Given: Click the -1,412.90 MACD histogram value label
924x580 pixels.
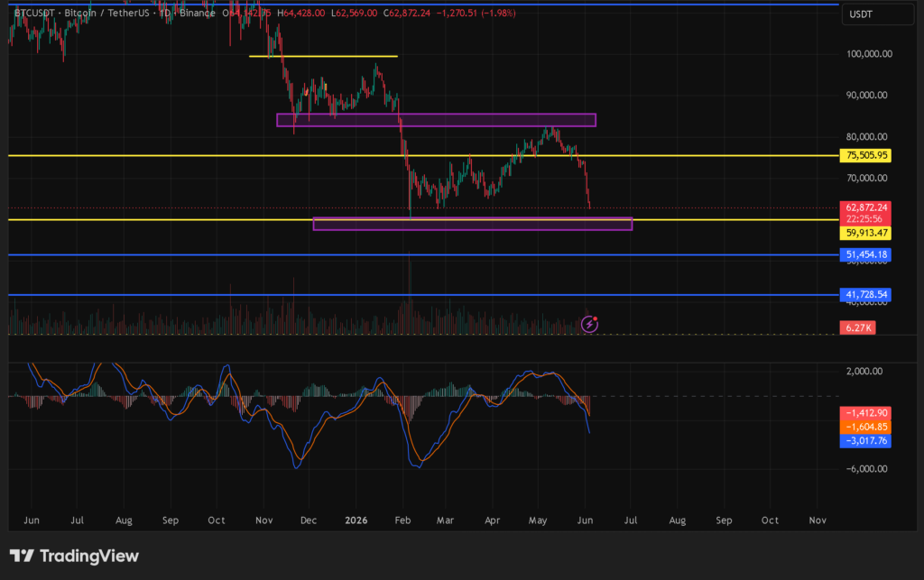Looking at the screenshot, I should (865, 413).
